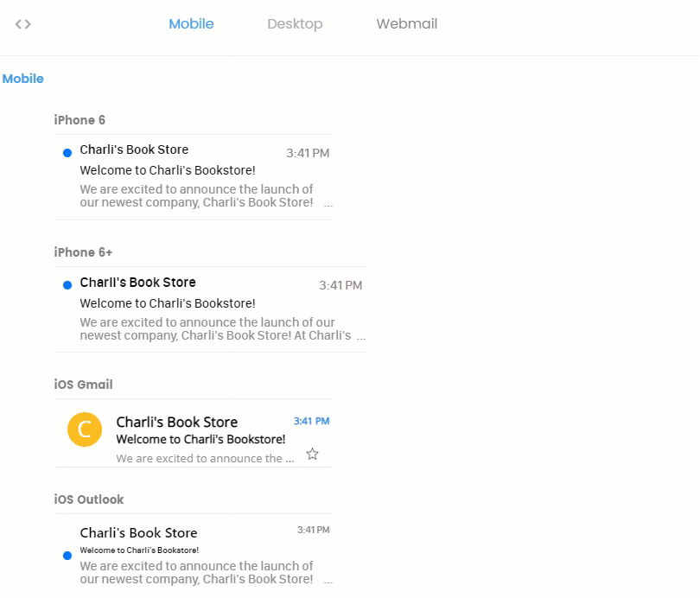Click the iOS Outlook preview label
The height and width of the screenshot is (598, 700).
click(89, 499)
